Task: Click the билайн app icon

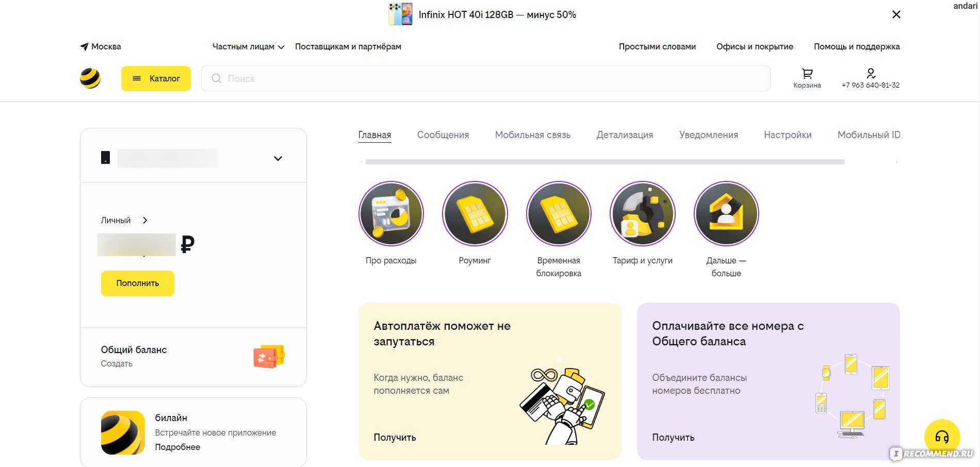Action: 123,432
